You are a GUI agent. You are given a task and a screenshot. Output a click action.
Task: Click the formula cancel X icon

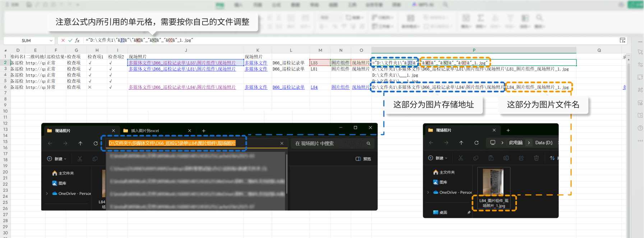[63, 41]
